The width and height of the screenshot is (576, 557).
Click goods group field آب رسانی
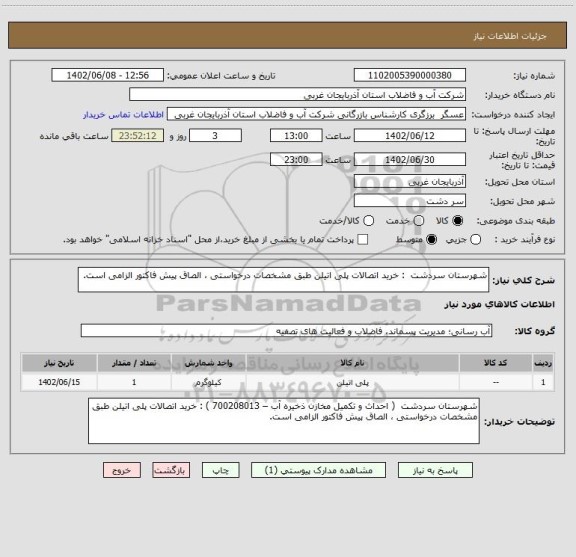tap(286, 331)
